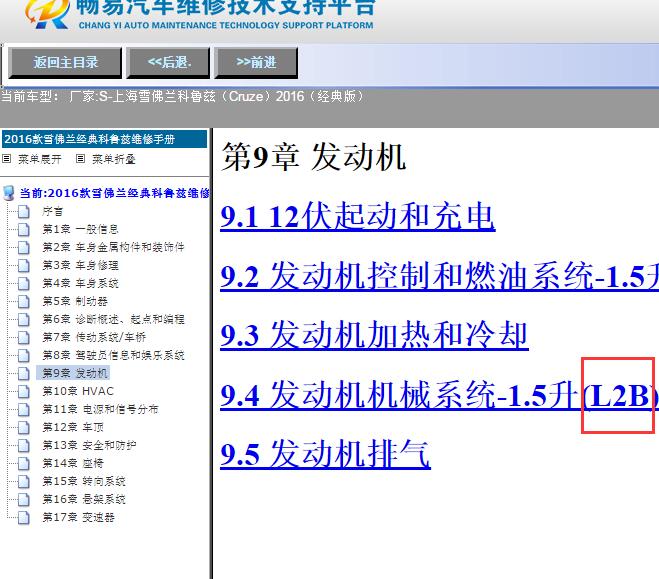Viewport: 659px width, 579px height.
Task: Click page icon beside 第4章
Action: click(x=24, y=283)
